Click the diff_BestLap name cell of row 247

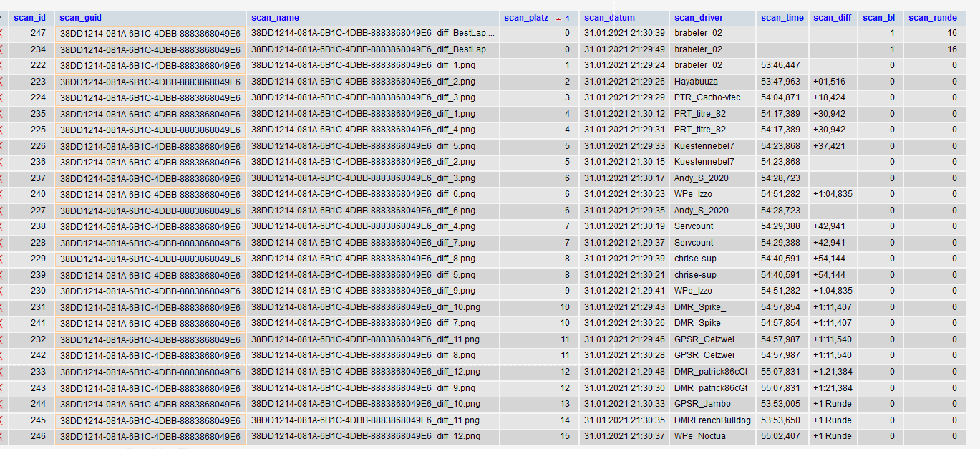[372, 33]
